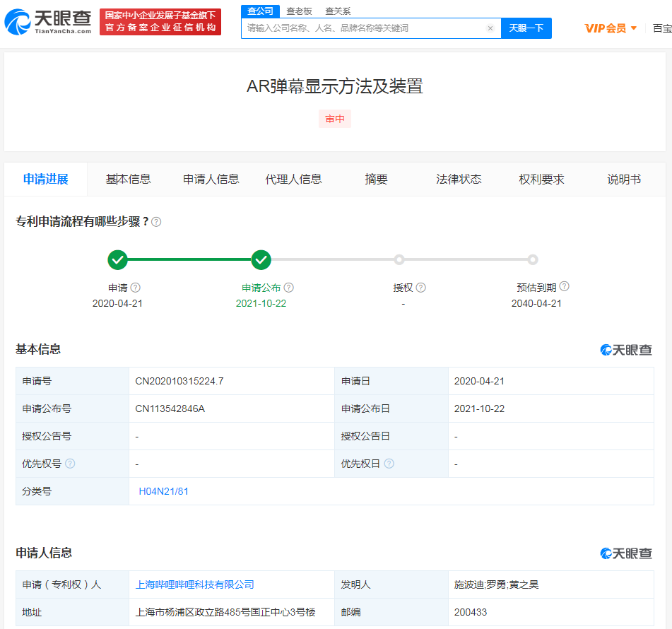Screen dimensions: 672x629
Task: Clear search box with the x icon
Action: (490, 28)
